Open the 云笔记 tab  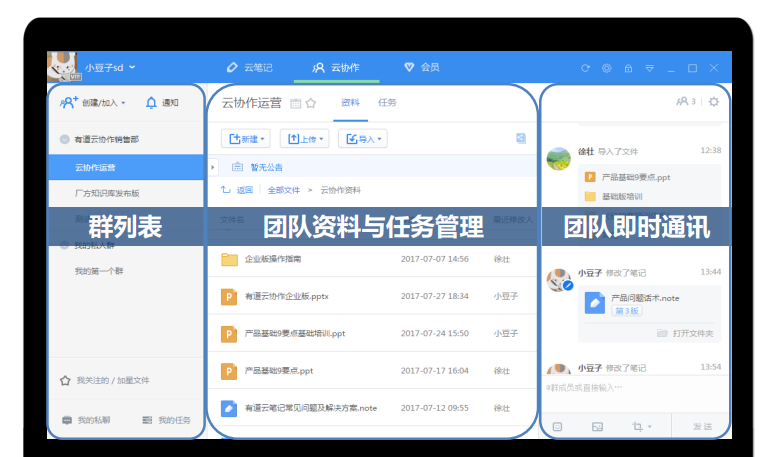pos(249,68)
